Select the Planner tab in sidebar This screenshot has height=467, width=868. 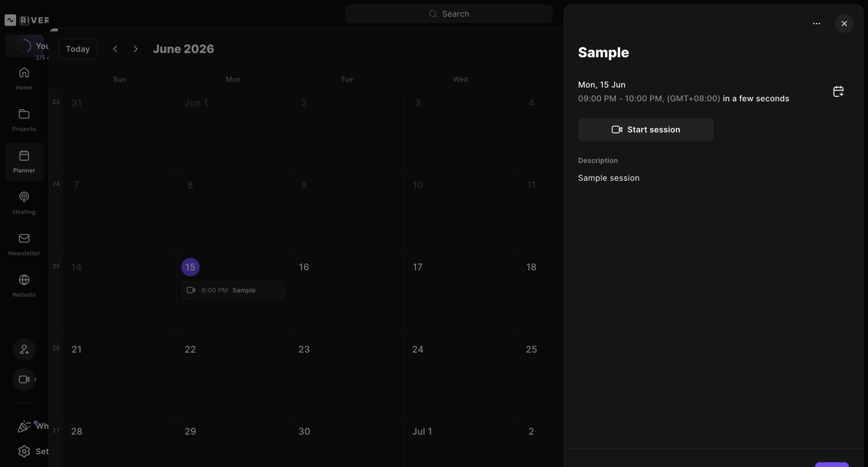coord(24,162)
